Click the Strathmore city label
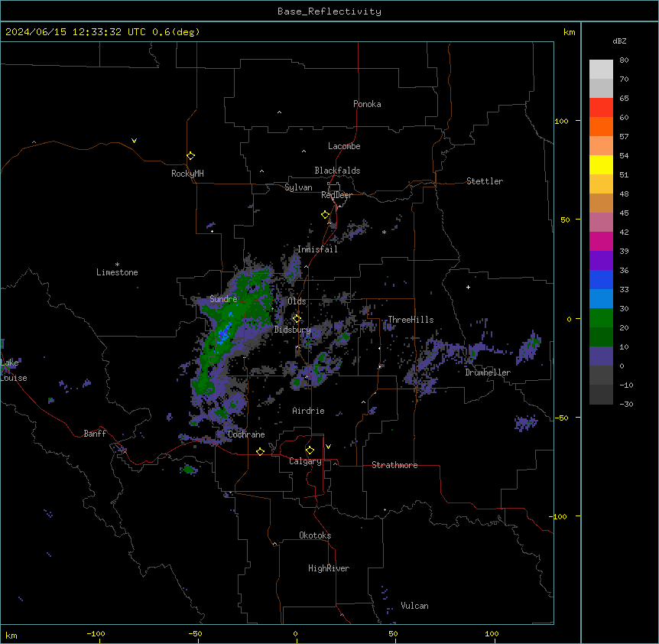 point(394,465)
